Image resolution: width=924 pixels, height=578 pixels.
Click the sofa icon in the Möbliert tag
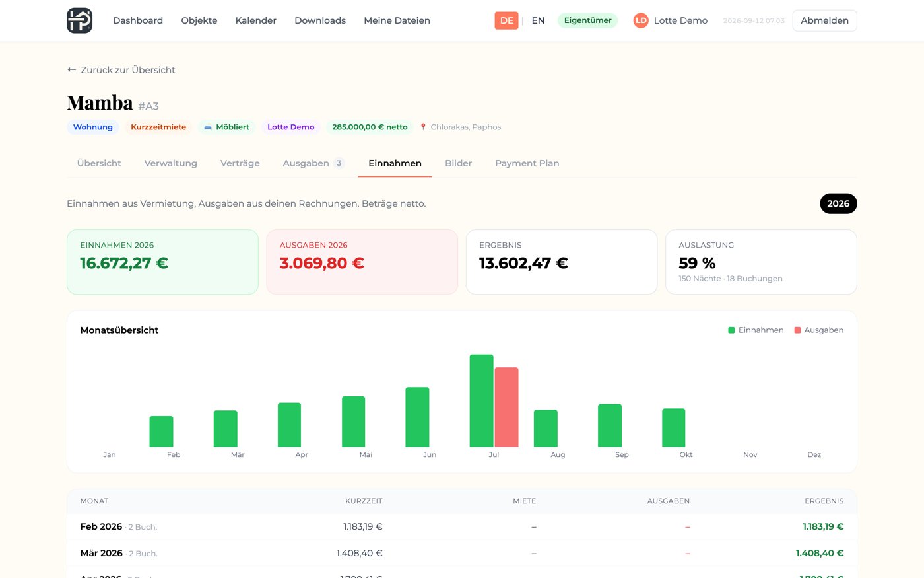point(208,127)
